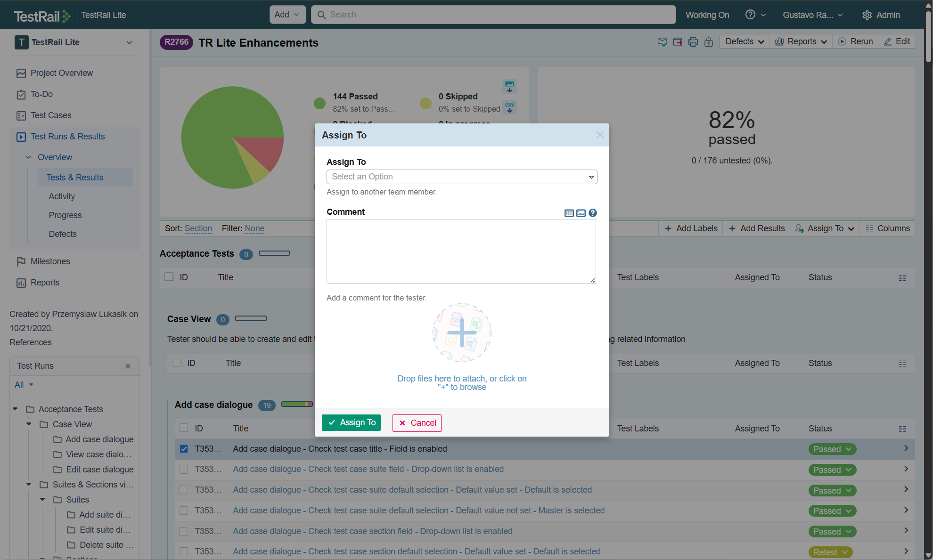
Task: Check the Acceptance Tests select-all checkbox
Action: tap(169, 277)
